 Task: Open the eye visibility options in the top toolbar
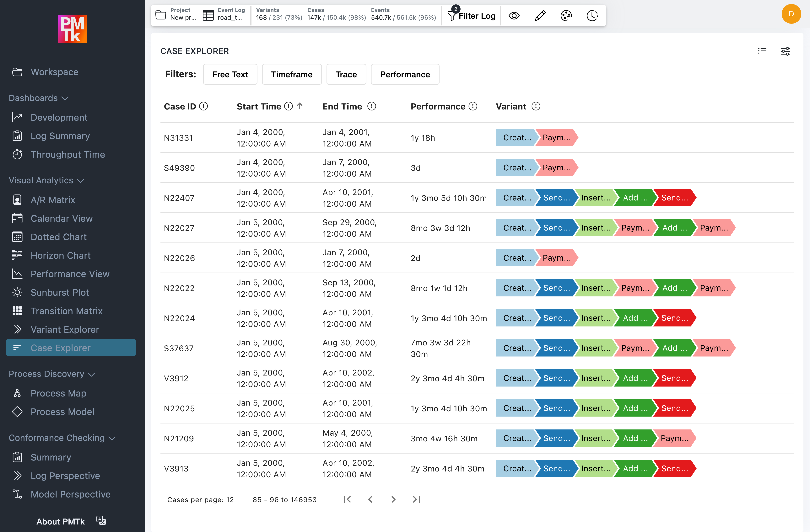[514, 15]
